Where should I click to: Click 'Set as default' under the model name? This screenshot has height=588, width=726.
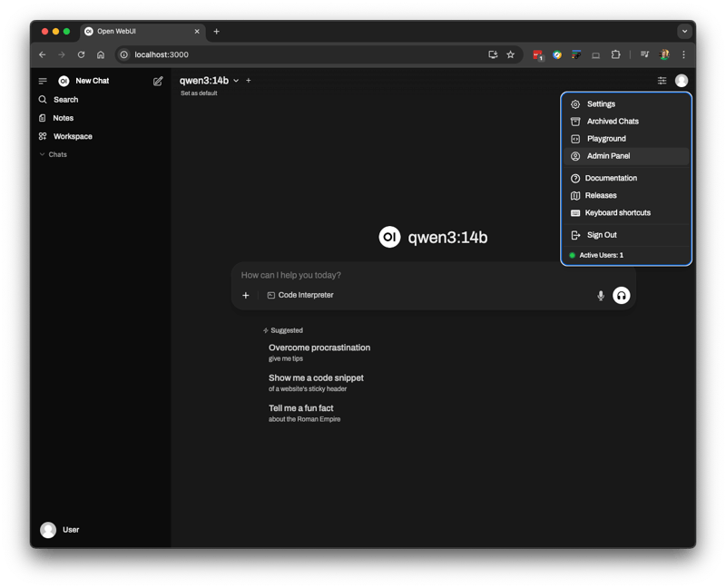tap(199, 93)
